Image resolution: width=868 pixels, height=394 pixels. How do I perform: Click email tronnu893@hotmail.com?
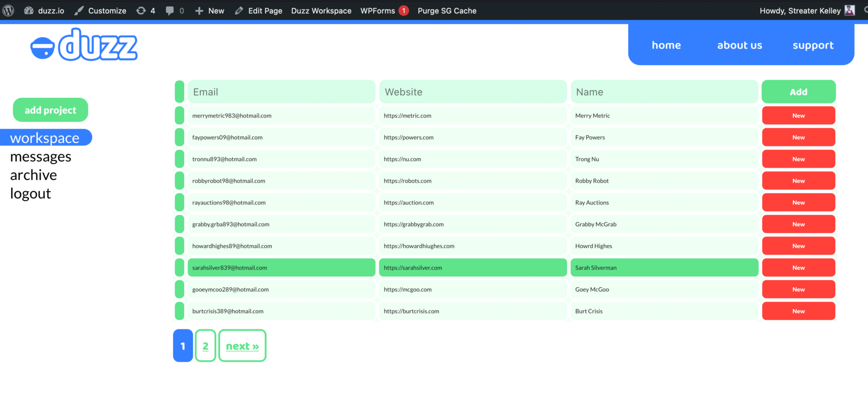click(x=224, y=159)
